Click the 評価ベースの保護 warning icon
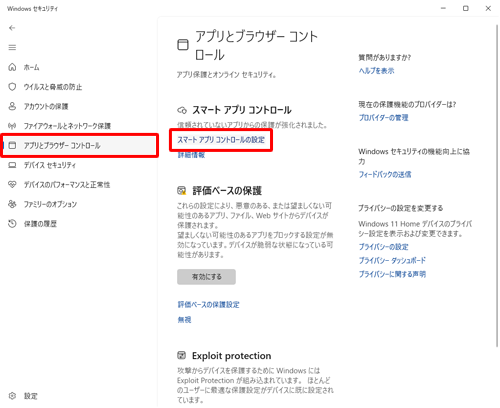 click(182, 191)
